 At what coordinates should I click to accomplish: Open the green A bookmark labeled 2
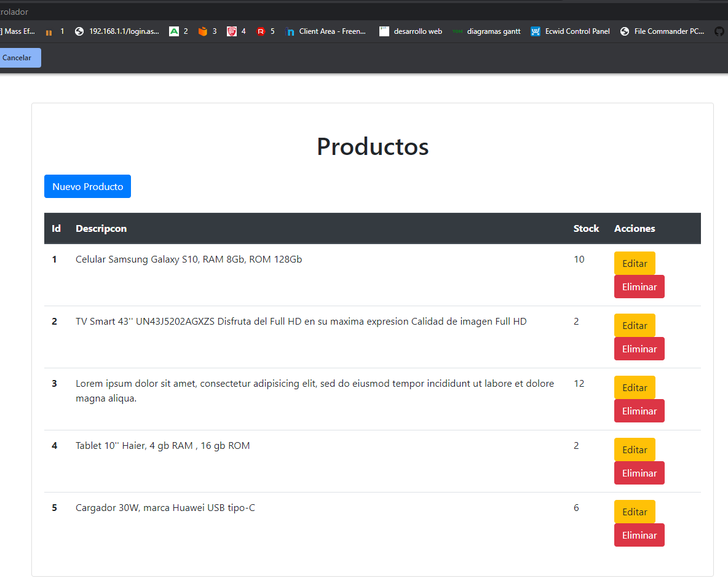click(178, 31)
